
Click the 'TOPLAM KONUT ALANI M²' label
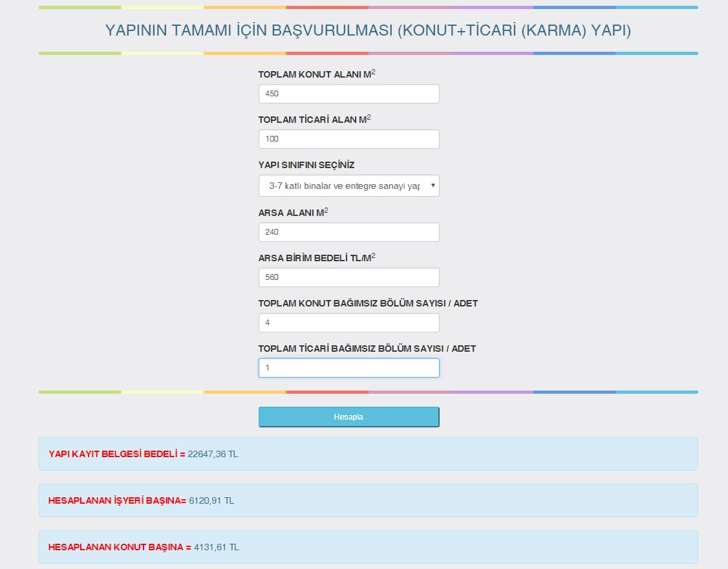(x=316, y=74)
